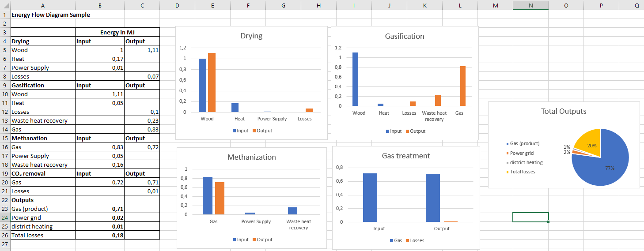Screen dimensions: 644x251
Task: Click the blue Wood input bar in Drying chart
Action: [202, 85]
